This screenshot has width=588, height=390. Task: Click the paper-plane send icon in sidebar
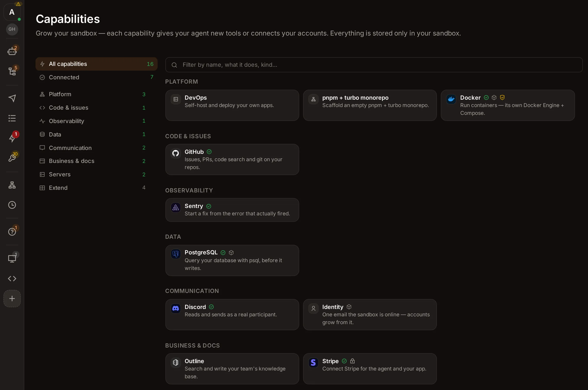tap(12, 98)
